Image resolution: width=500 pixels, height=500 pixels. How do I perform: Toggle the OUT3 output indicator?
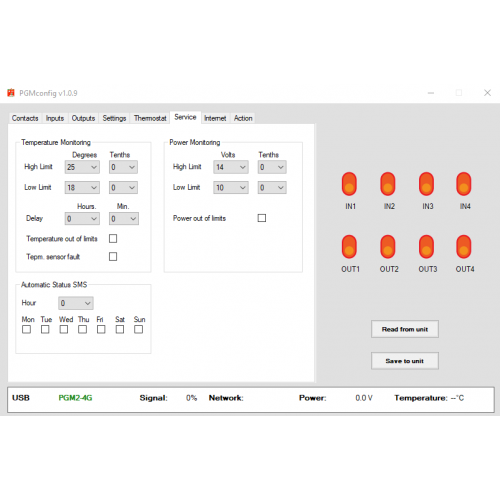(426, 247)
